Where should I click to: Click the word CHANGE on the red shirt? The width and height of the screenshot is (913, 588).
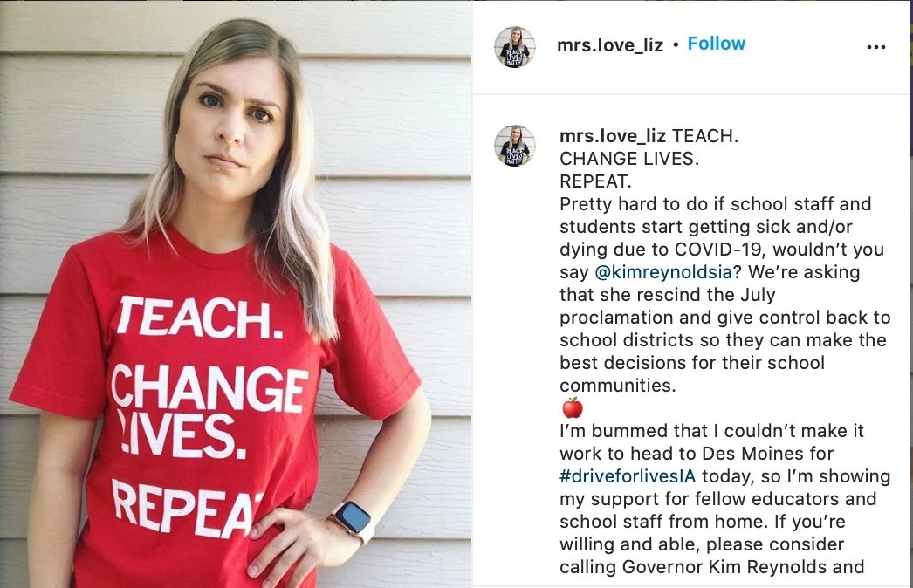tap(209, 388)
